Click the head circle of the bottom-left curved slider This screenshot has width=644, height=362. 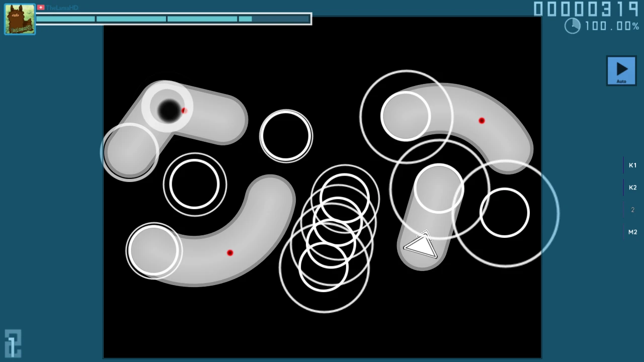pos(153,250)
